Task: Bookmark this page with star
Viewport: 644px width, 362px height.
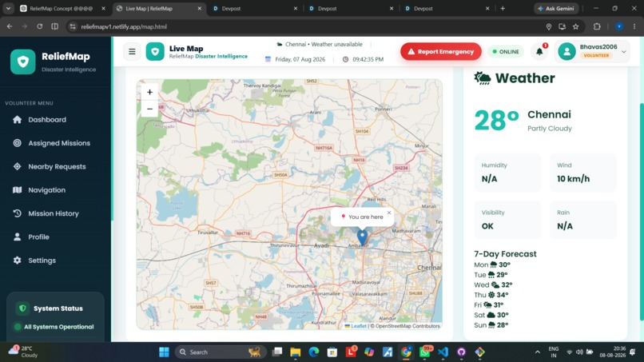Action: click(x=576, y=26)
